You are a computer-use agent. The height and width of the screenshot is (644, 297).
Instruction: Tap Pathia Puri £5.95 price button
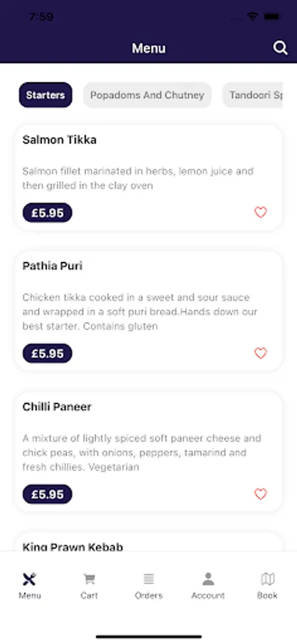(x=47, y=353)
